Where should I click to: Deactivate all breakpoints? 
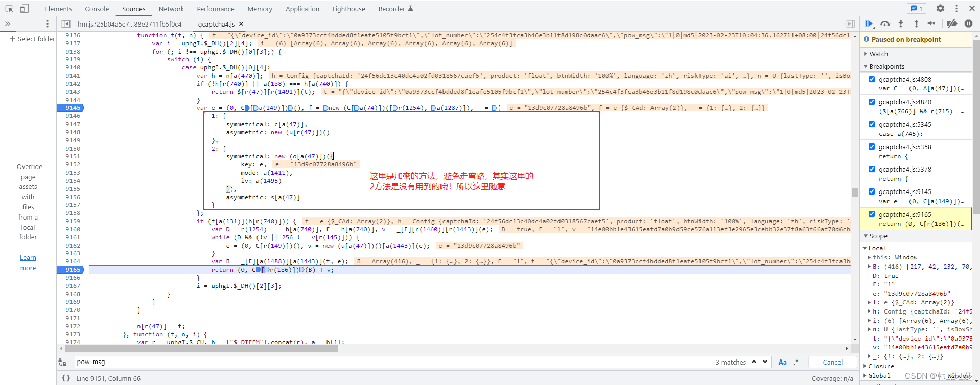(x=952, y=23)
